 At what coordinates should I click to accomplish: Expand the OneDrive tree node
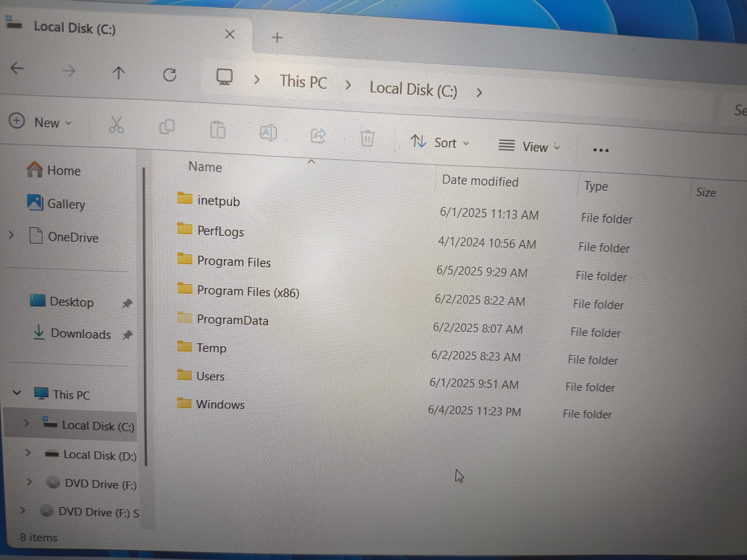(x=11, y=235)
